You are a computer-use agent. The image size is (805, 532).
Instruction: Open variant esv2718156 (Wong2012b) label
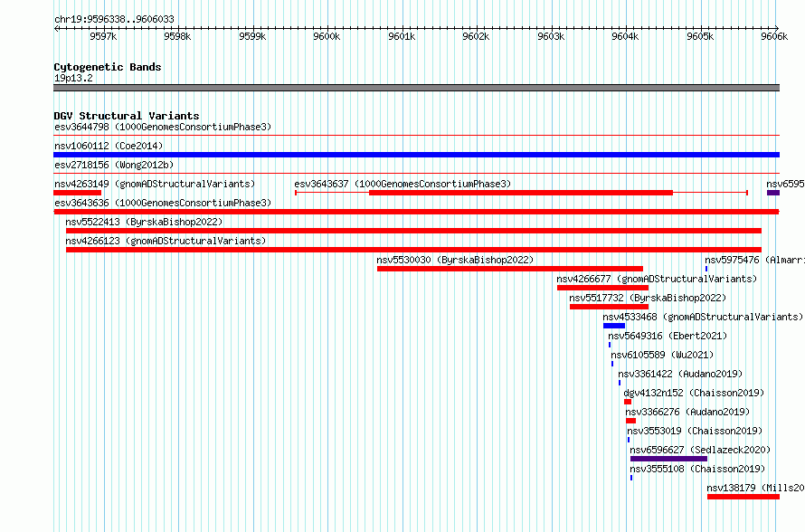114,165
